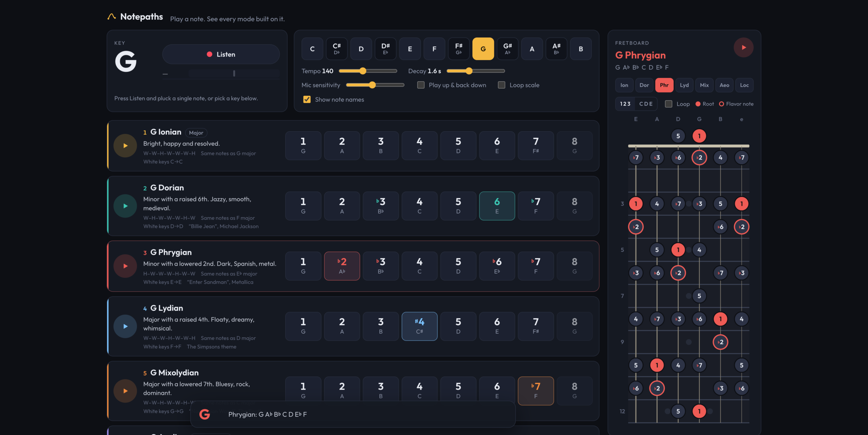Play the G Ionian scale
The height and width of the screenshot is (435, 868).
(125, 146)
